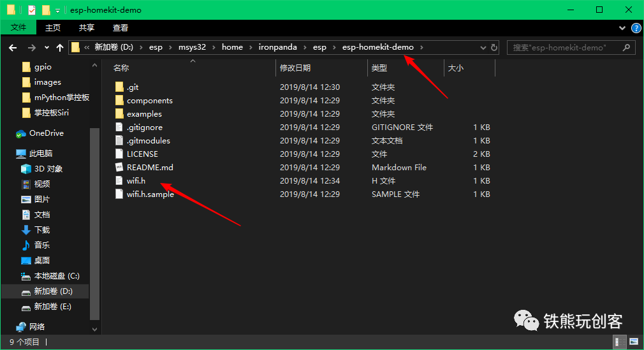The width and height of the screenshot is (644, 350).
Task: Select the wifi.h.sample file icon
Action: [x=119, y=194]
